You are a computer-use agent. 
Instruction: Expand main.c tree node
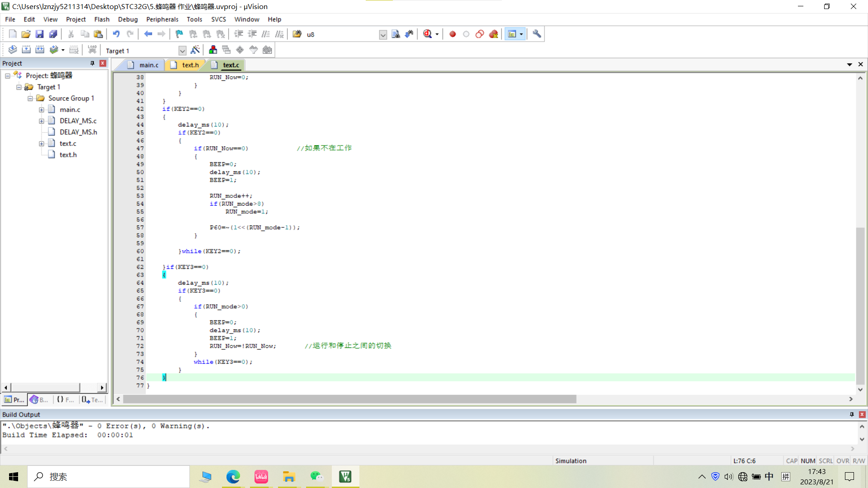[x=42, y=110]
